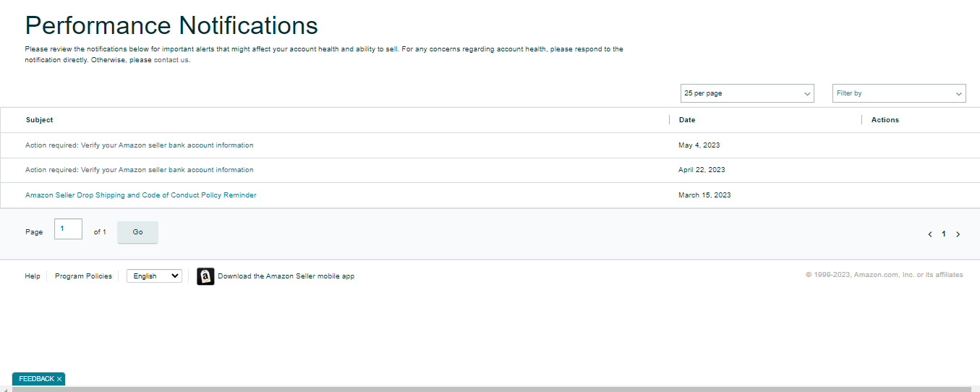The image size is (980, 392).
Task: Go to next page with right chevron
Action: pos(958,234)
